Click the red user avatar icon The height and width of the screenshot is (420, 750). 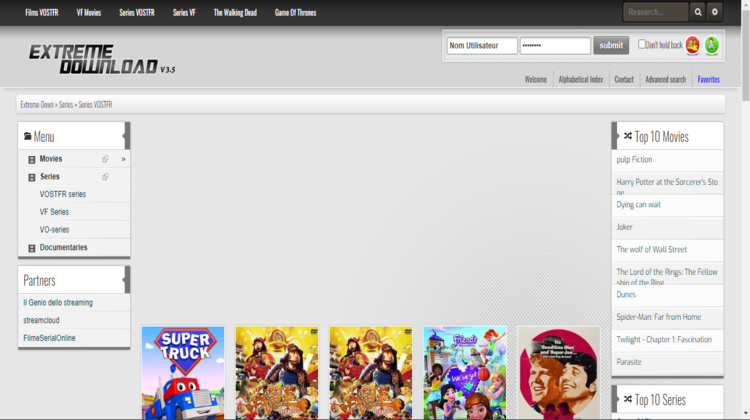tap(692, 45)
